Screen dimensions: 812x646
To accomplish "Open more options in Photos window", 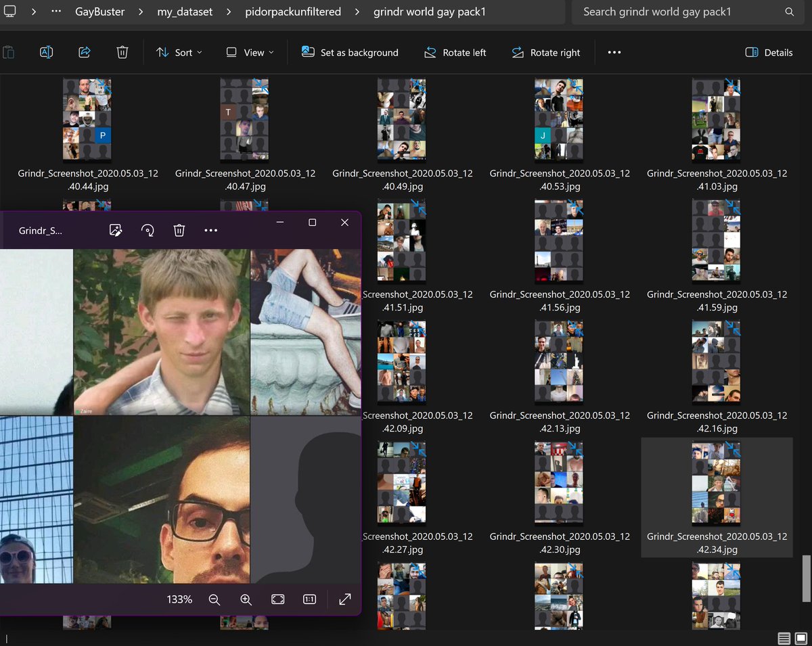I will (211, 231).
